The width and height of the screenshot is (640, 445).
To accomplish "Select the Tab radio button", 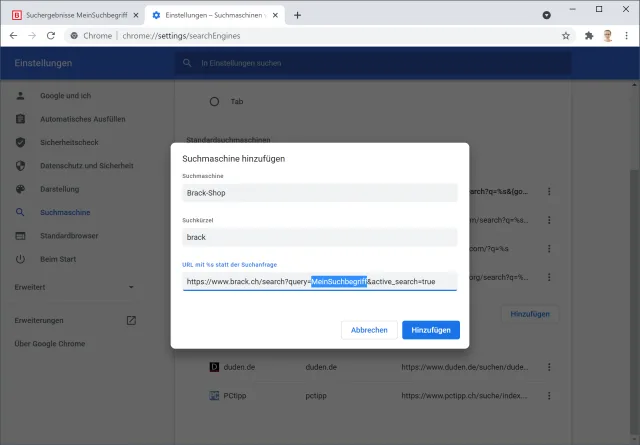I will pos(214,101).
